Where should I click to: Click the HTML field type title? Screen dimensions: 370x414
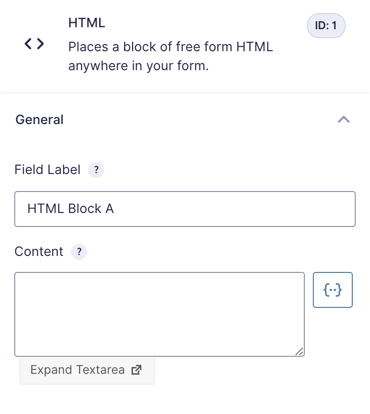coord(87,23)
